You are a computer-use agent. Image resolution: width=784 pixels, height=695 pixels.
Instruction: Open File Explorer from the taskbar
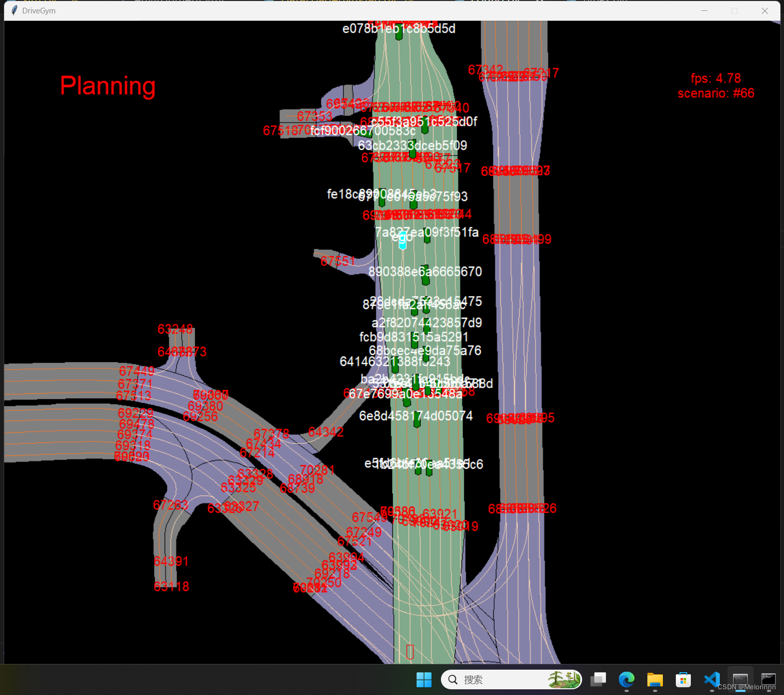(655, 679)
